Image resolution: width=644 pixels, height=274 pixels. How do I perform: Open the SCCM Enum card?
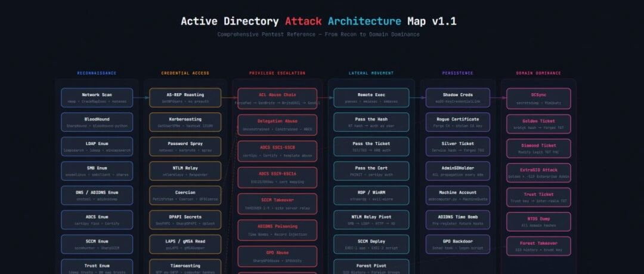coord(97,244)
